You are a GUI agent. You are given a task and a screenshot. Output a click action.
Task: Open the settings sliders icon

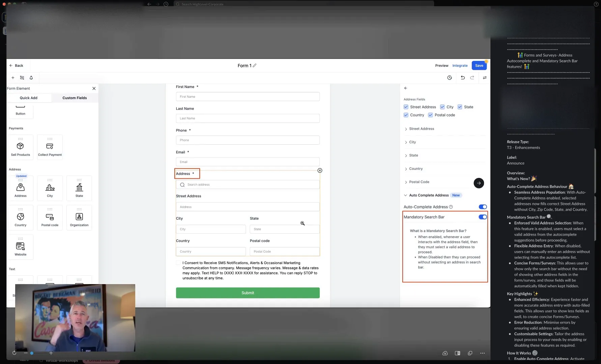tap(485, 78)
